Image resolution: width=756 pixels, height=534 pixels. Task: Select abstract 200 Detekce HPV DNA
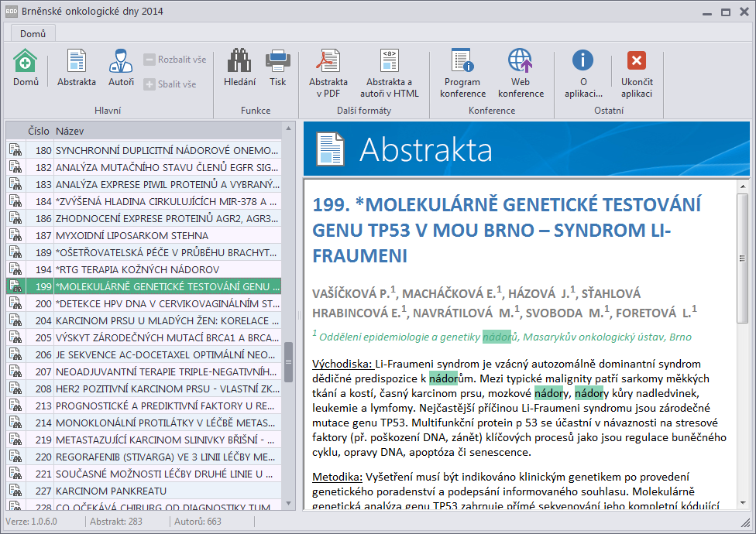coord(143,304)
